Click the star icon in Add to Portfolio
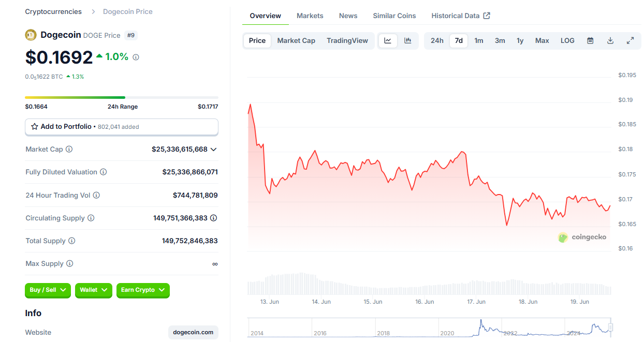 [x=35, y=126]
